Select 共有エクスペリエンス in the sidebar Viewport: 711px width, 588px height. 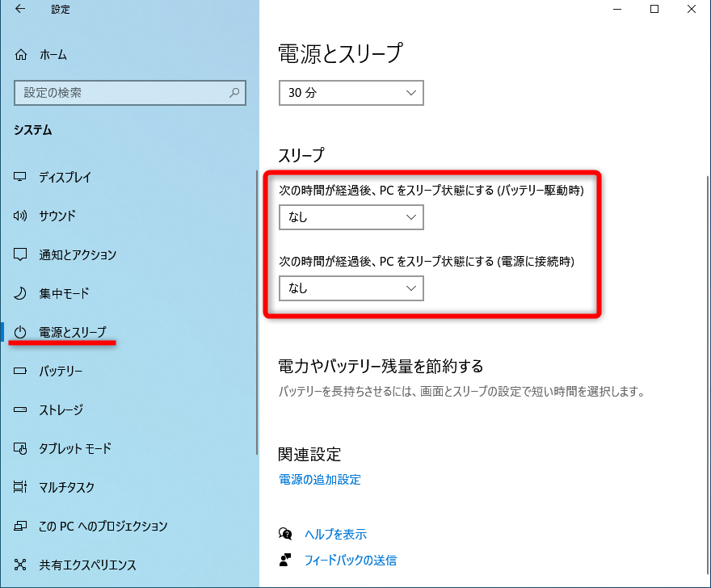(x=87, y=565)
